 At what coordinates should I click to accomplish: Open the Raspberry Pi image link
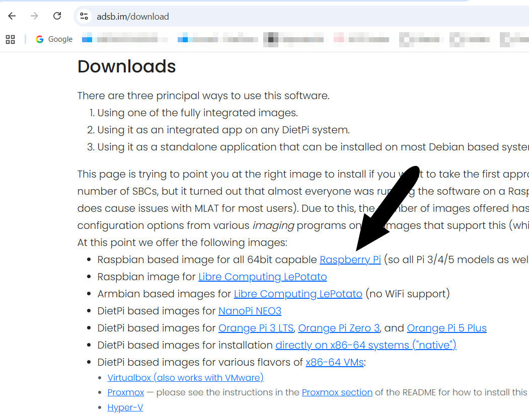[x=350, y=260]
